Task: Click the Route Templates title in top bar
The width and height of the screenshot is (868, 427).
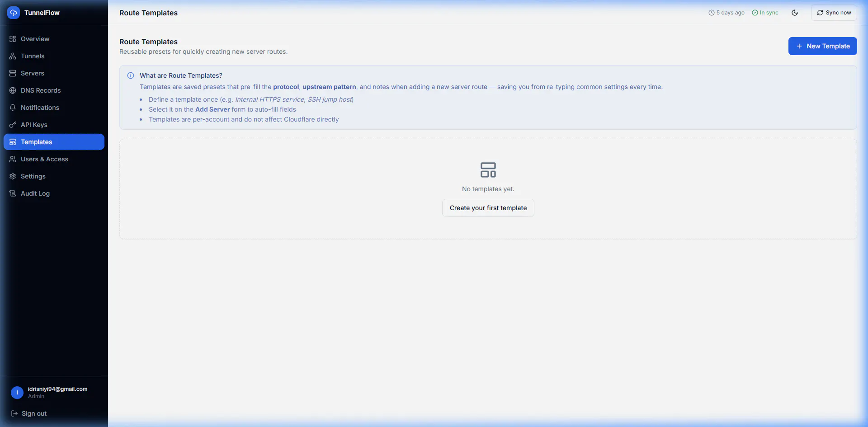Action: click(148, 13)
